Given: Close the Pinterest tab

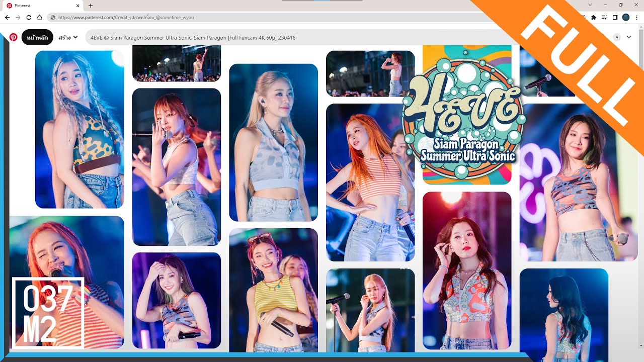Looking at the screenshot, I should 78,6.
